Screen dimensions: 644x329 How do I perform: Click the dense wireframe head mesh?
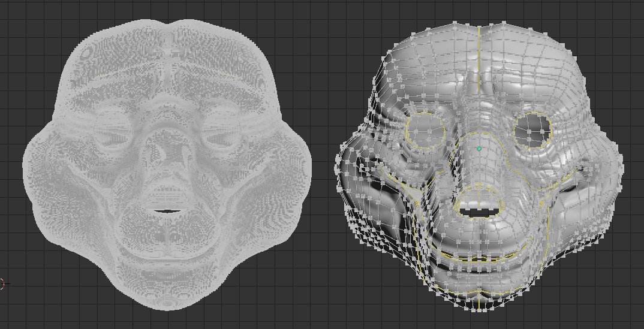click(x=167, y=164)
